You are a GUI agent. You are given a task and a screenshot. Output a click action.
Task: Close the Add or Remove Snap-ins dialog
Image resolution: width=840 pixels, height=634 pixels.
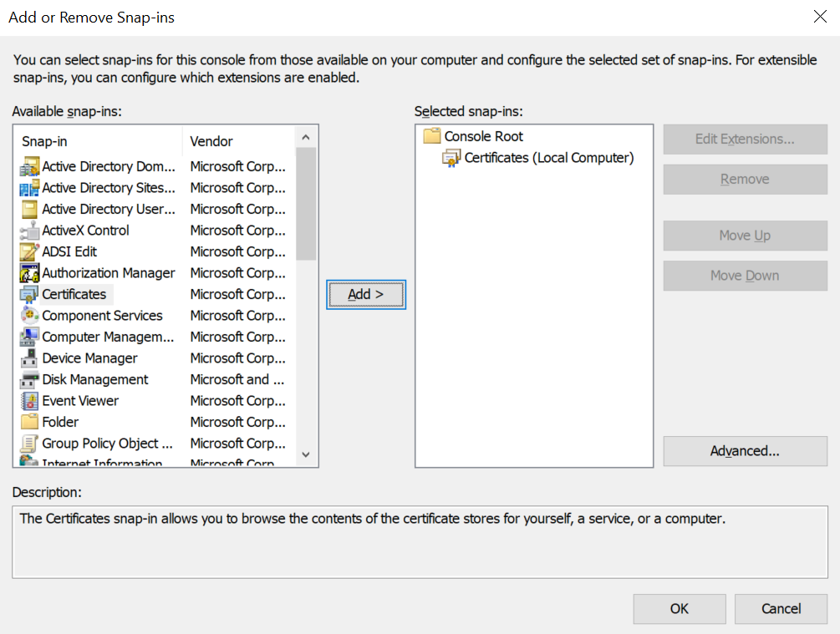(820, 17)
